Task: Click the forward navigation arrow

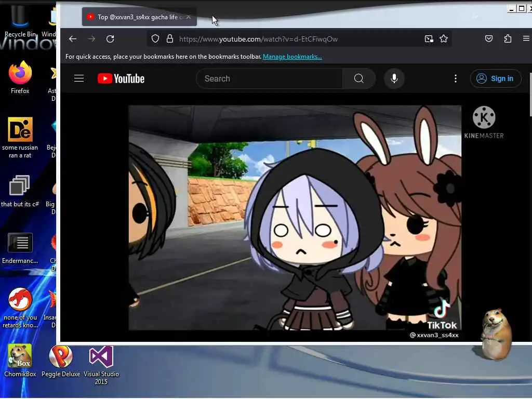Action: pos(91,39)
